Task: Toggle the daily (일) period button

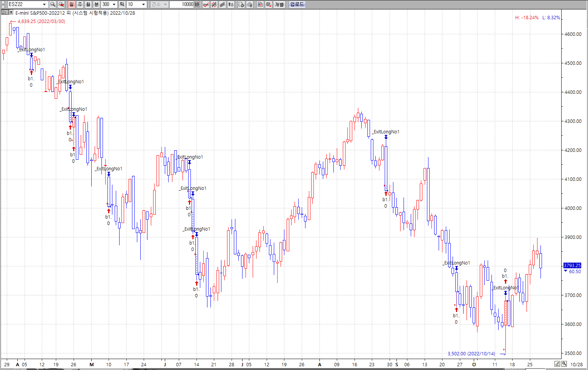Action: tap(72, 5)
